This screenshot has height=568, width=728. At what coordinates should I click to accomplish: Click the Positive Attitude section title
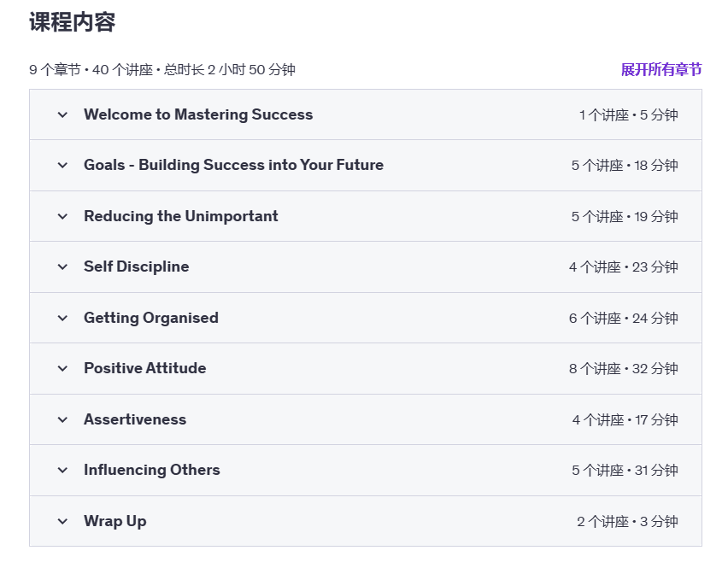(x=145, y=368)
